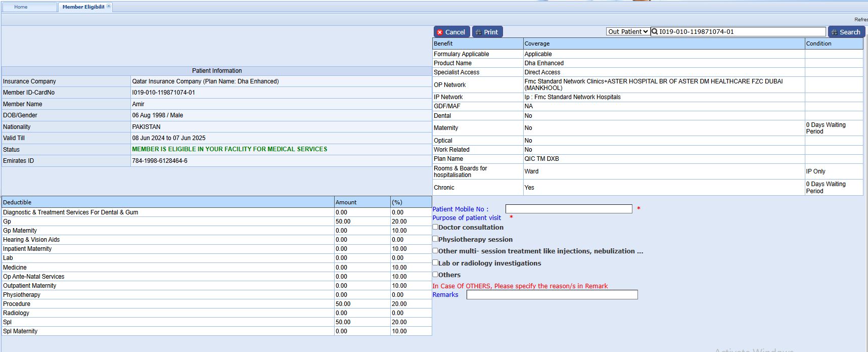The width and height of the screenshot is (868, 352).
Task: Click the member ID search input box
Action: click(x=741, y=31)
